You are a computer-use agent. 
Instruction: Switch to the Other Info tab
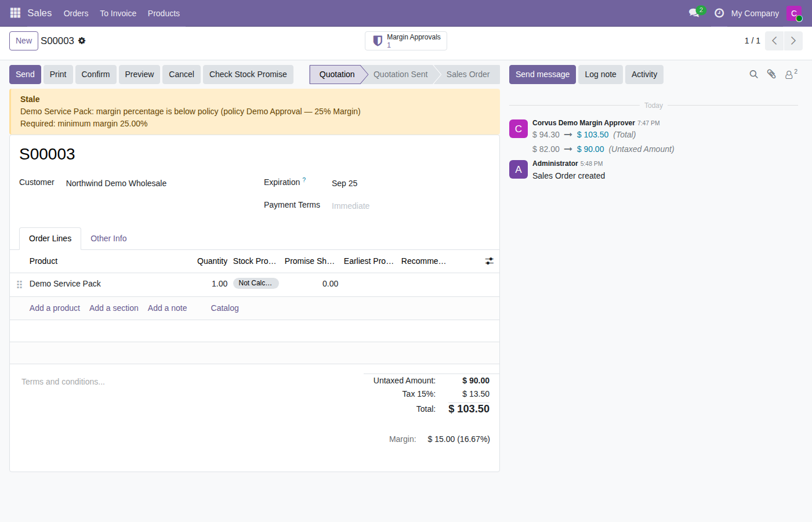click(x=108, y=238)
